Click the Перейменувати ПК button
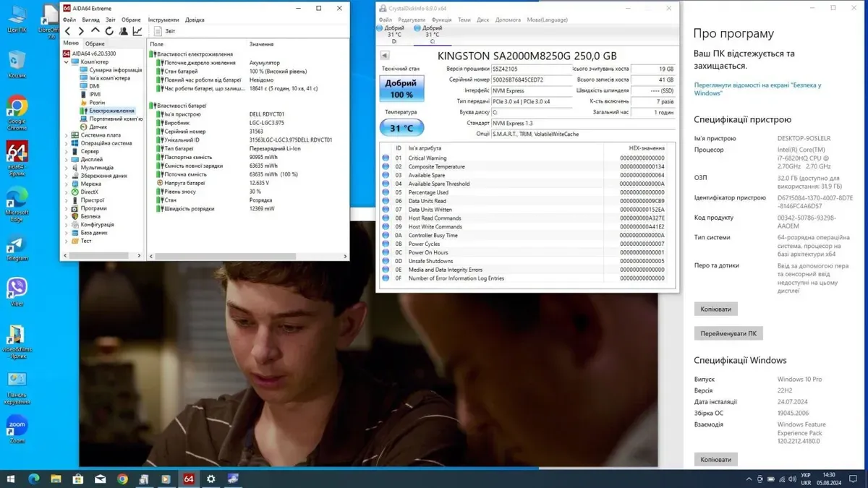 pos(728,333)
